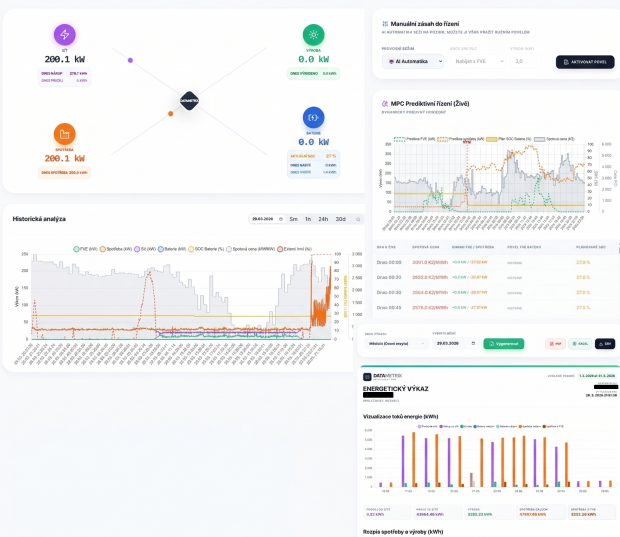620x537 pixels.
Task: Click the search icon in Historická analýza
Action: [x=358, y=219]
